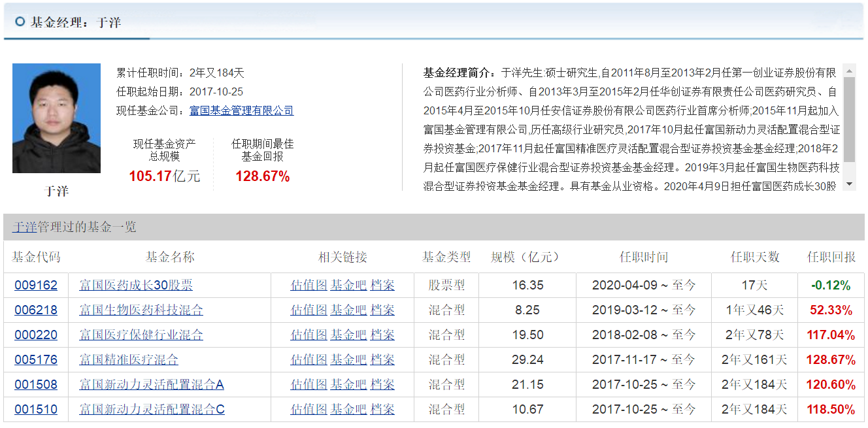Open 基金吧 for 富国新动力灵活配置混合A
This screenshot has height=428, width=868.
[x=348, y=385]
